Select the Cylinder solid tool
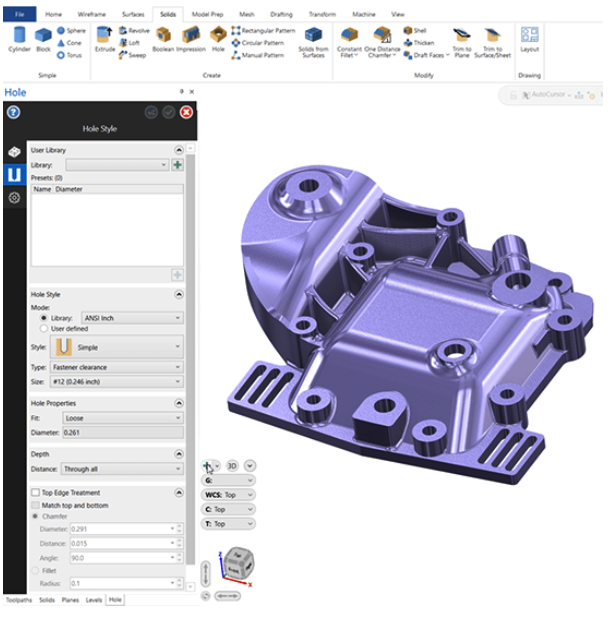The image size is (616, 626). [x=19, y=38]
